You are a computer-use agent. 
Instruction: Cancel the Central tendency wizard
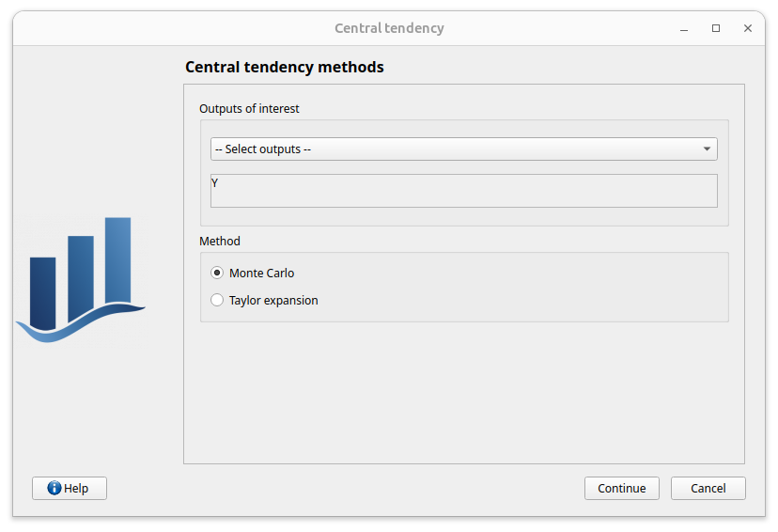pos(708,489)
